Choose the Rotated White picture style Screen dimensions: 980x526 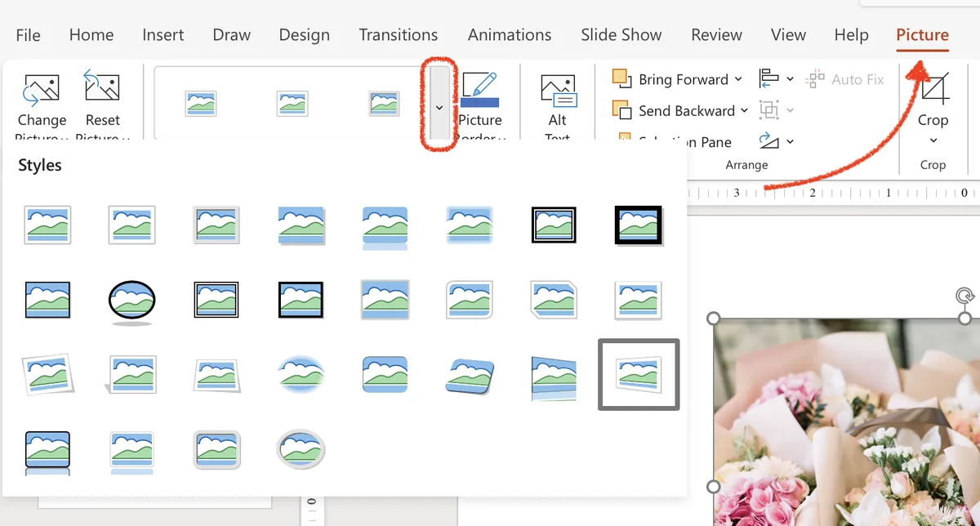pos(47,375)
